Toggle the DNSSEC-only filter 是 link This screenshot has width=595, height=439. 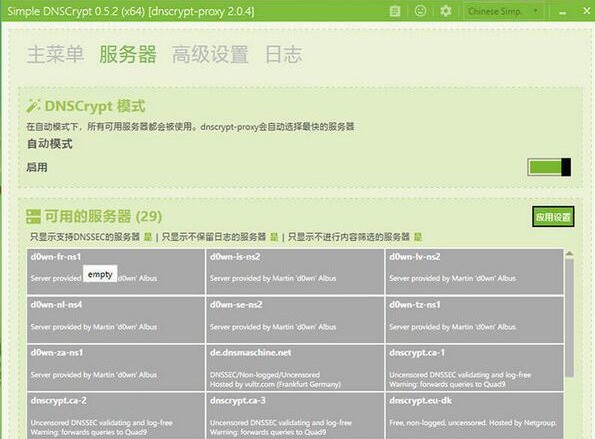click(x=148, y=237)
